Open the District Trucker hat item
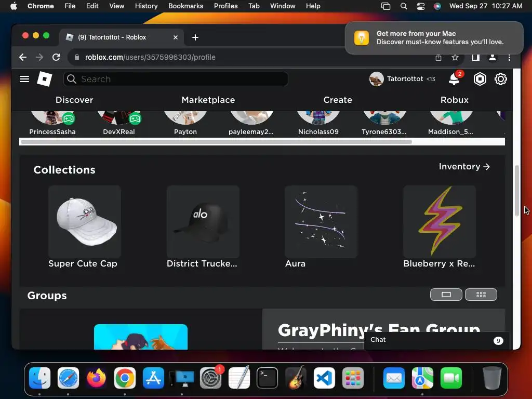This screenshot has width=532, height=399. pos(203,227)
